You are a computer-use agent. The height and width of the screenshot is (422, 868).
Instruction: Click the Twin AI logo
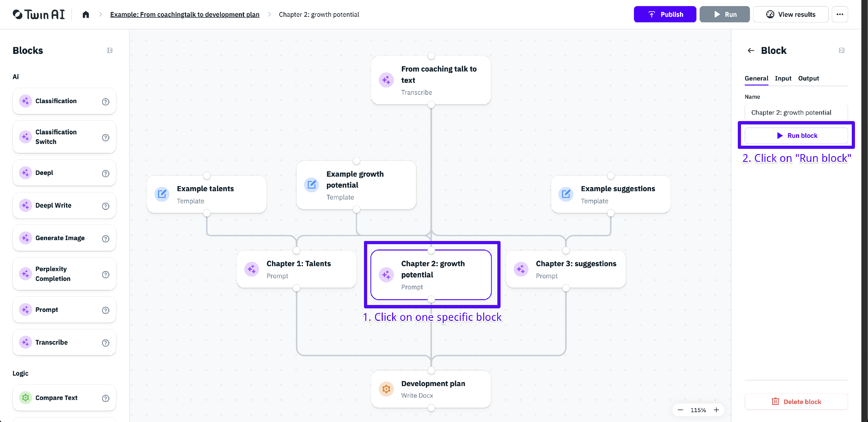39,14
